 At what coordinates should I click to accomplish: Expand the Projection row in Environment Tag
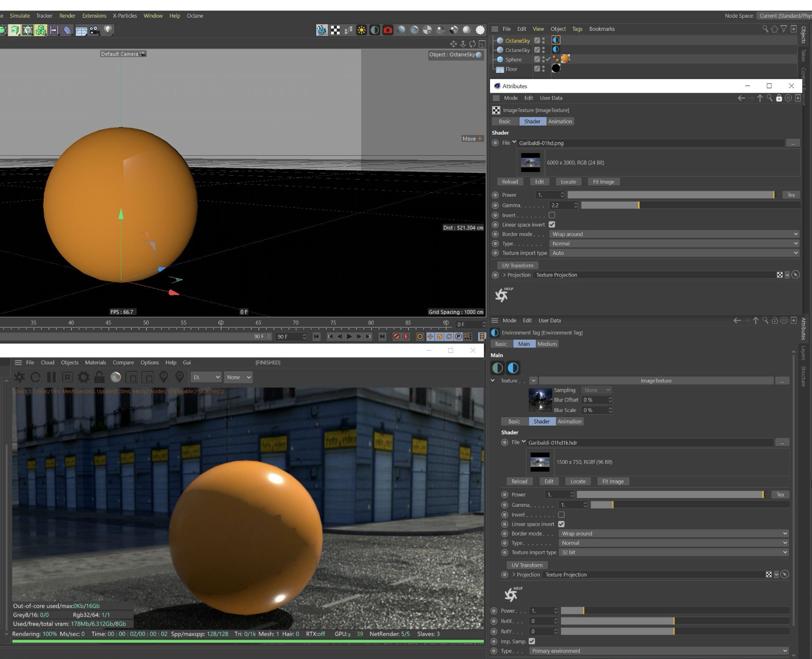pos(514,575)
